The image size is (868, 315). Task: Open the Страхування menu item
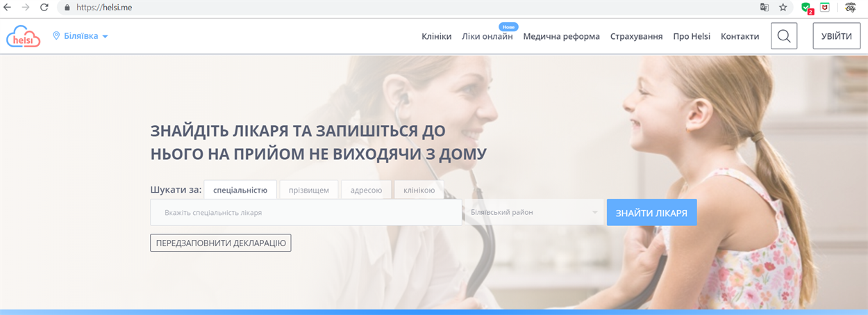[x=636, y=36]
